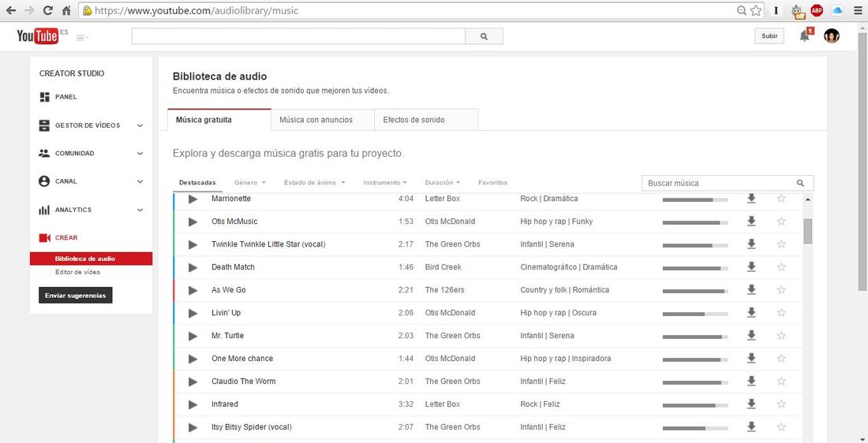Play the track Claudio The Worm
868x443 pixels.
pyautogui.click(x=193, y=382)
